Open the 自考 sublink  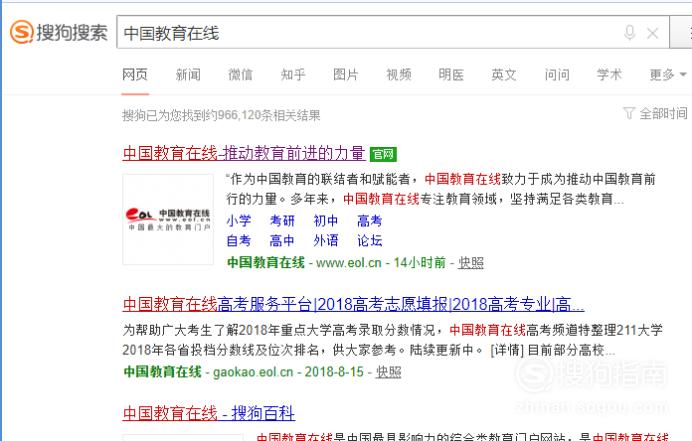tap(239, 241)
